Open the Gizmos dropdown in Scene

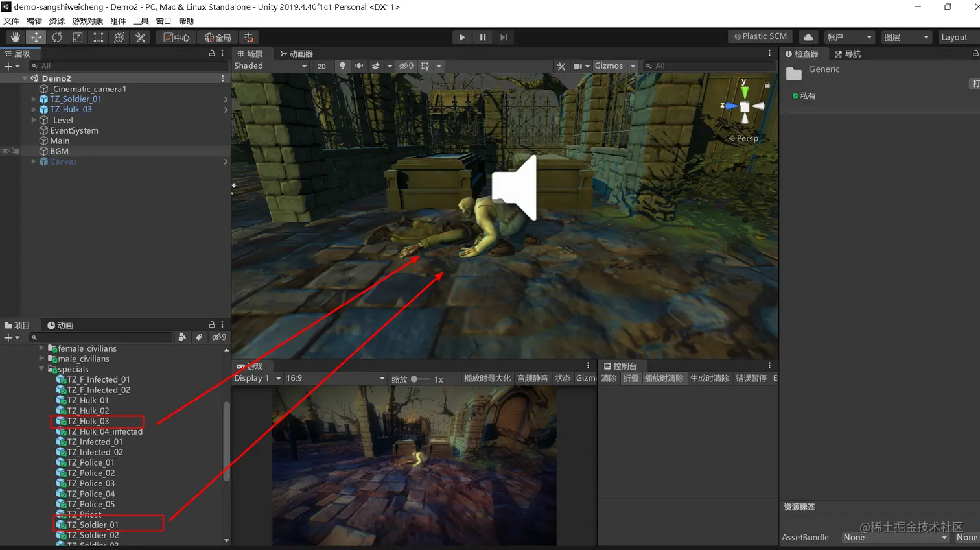pyautogui.click(x=614, y=66)
